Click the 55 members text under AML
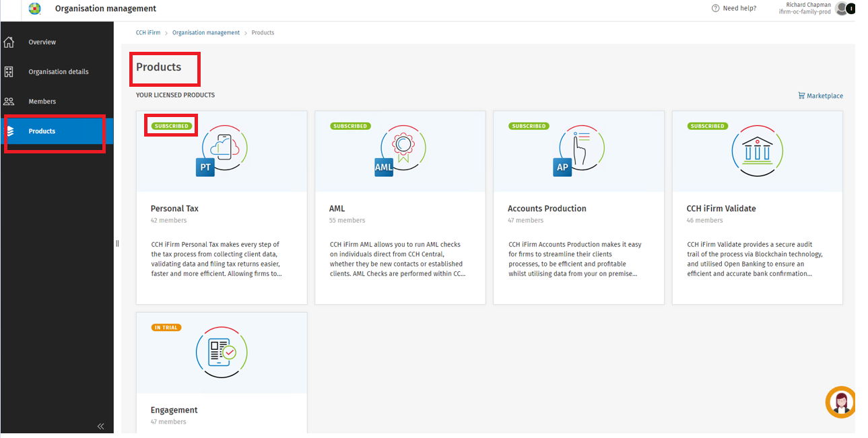 [347, 220]
